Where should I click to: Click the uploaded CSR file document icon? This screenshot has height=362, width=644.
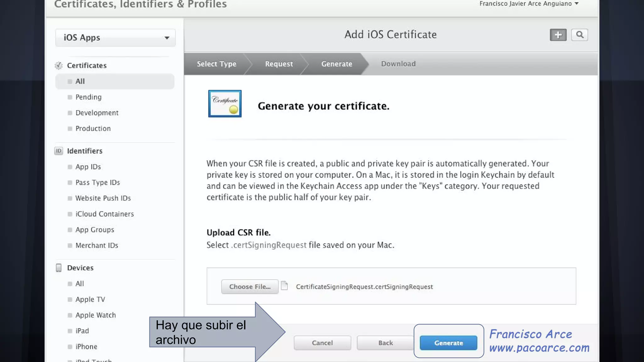coord(284,286)
